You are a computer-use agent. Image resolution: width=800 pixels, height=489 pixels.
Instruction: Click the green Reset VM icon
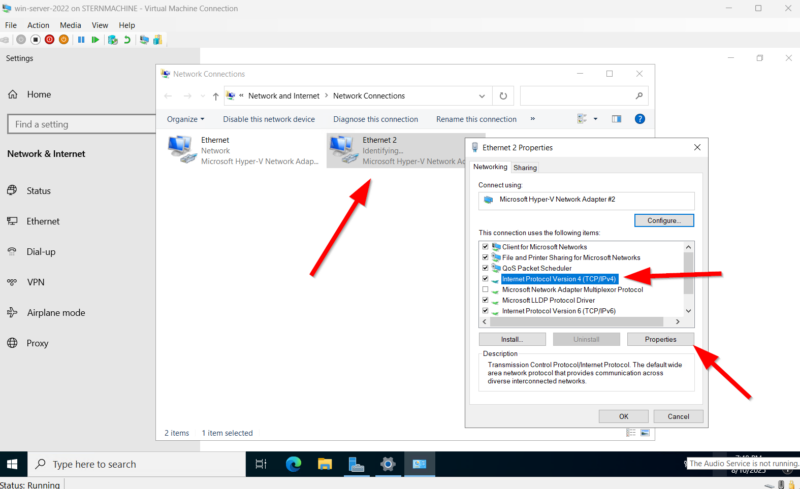[95, 40]
